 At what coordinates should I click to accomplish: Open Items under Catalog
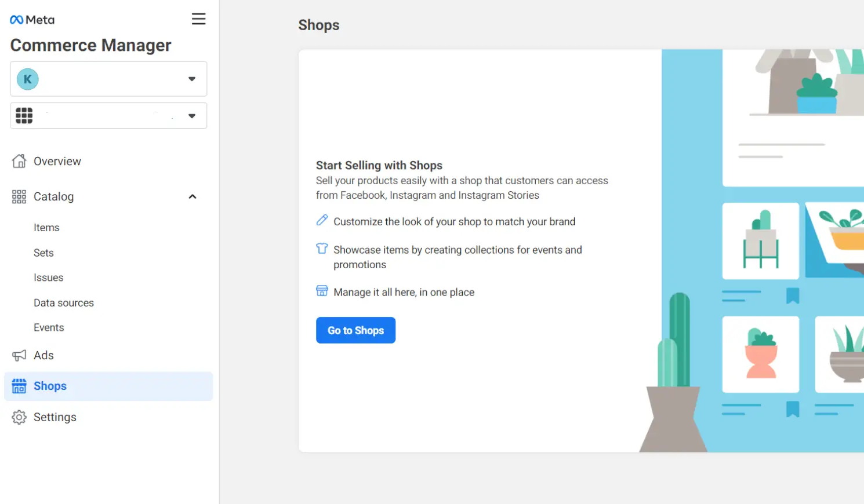(46, 228)
